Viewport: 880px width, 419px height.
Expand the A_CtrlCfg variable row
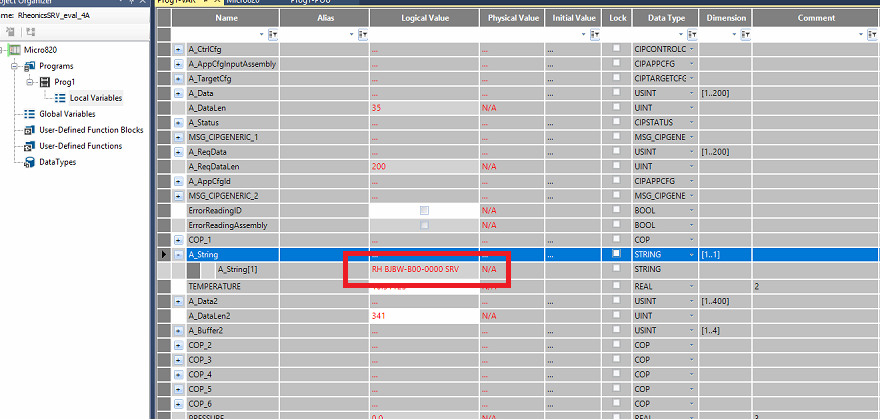point(178,49)
